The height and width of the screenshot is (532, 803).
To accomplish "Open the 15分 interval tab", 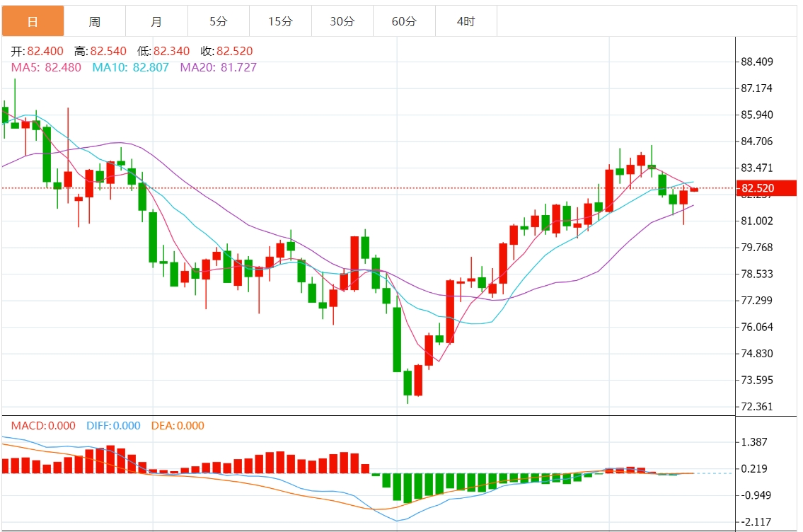I will 281,21.
